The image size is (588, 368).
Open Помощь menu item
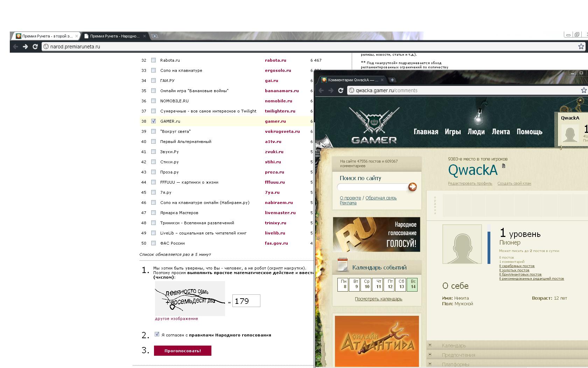click(x=530, y=132)
